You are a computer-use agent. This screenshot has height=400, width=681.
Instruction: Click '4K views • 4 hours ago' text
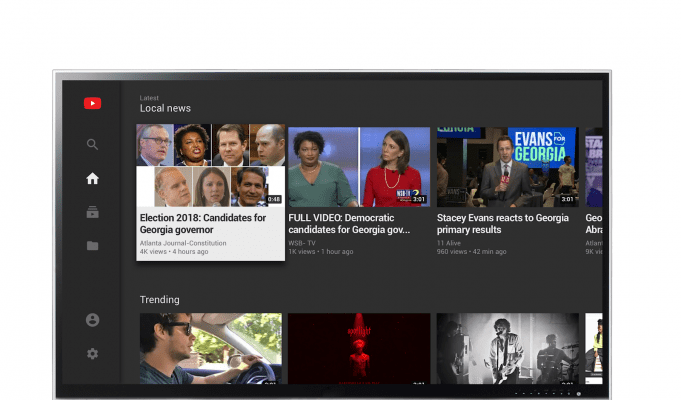pos(174,251)
